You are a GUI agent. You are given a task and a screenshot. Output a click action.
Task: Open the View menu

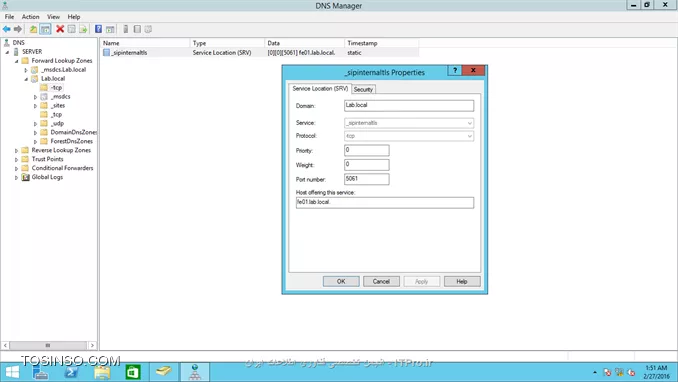(x=53, y=17)
